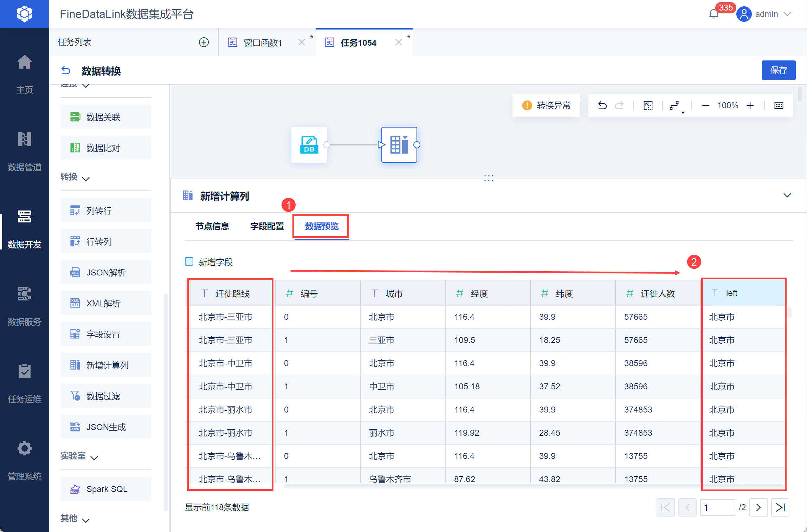This screenshot has height=532, width=807.
Task: Zoom out with the minus icon
Action: (x=705, y=105)
